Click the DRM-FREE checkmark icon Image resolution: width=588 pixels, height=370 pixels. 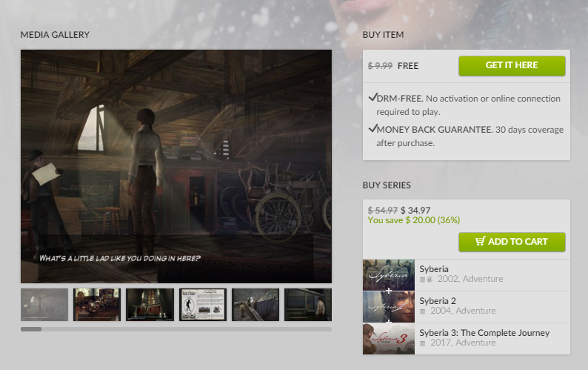click(x=372, y=98)
